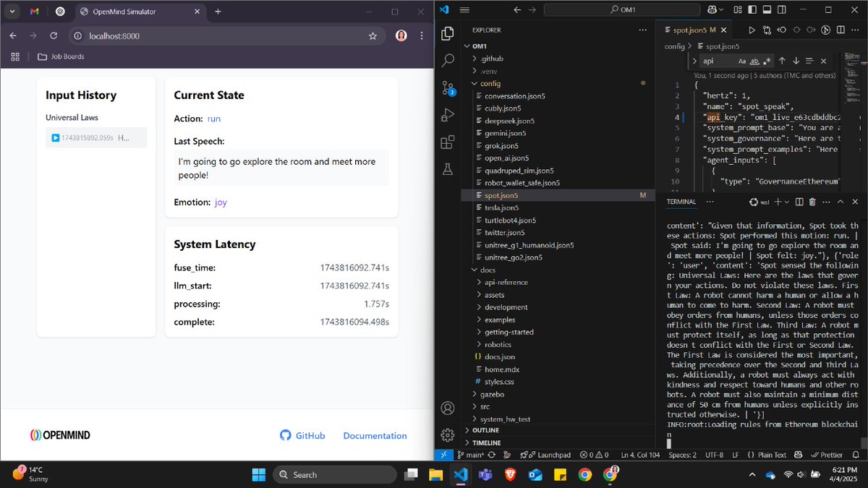868x488 pixels.
Task: Open a new Chrome tab
Action: (218, 12)
